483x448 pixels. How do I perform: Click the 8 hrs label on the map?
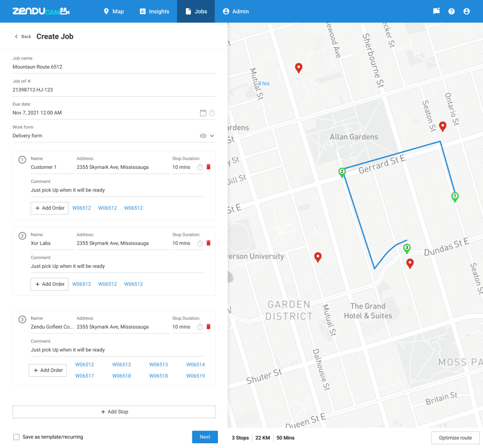click(264, 83)
